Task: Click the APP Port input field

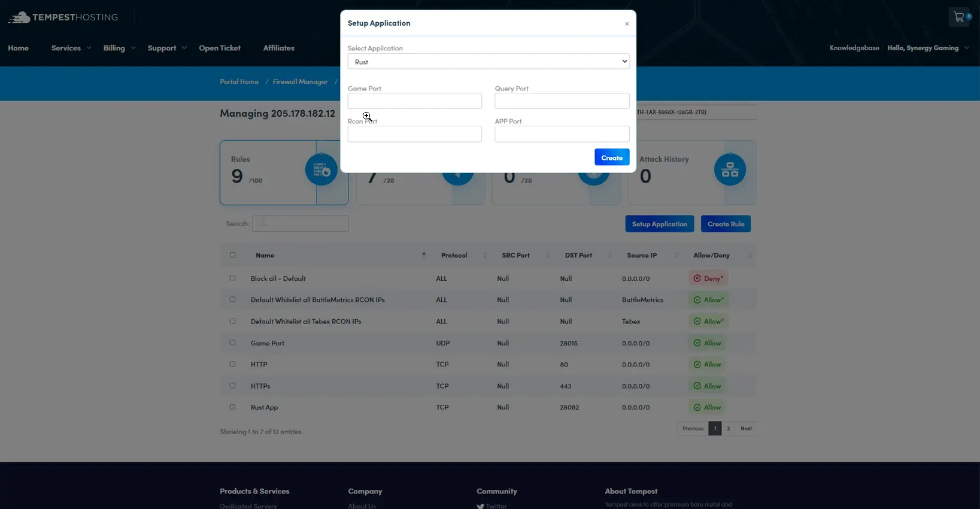Action: (x=562, y=134)
